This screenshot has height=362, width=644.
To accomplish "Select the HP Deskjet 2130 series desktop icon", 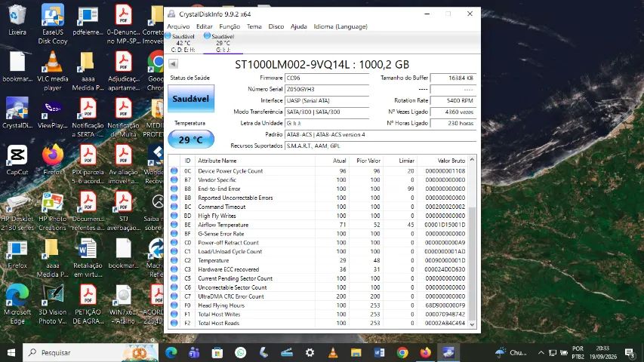I will [17, 211].
